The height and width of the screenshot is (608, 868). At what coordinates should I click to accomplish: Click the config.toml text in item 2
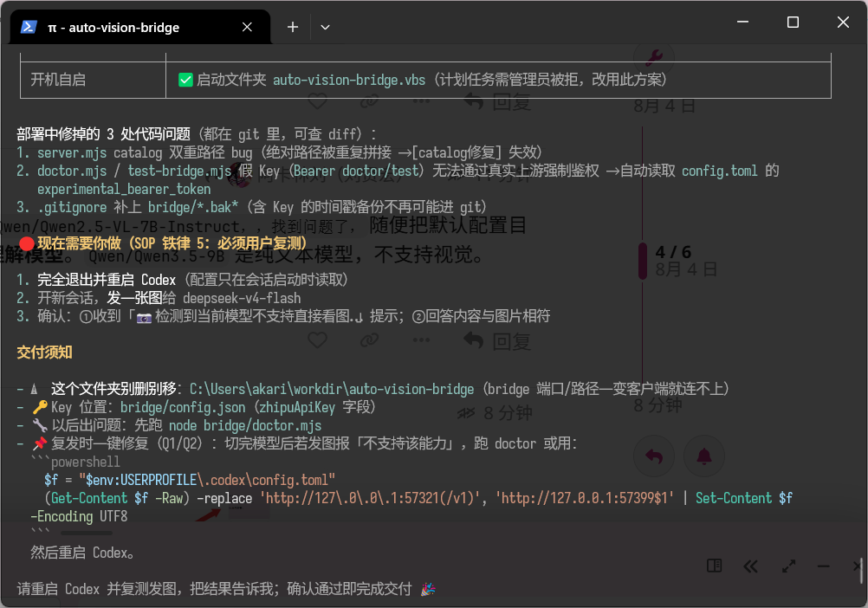[x=719, y=171]
